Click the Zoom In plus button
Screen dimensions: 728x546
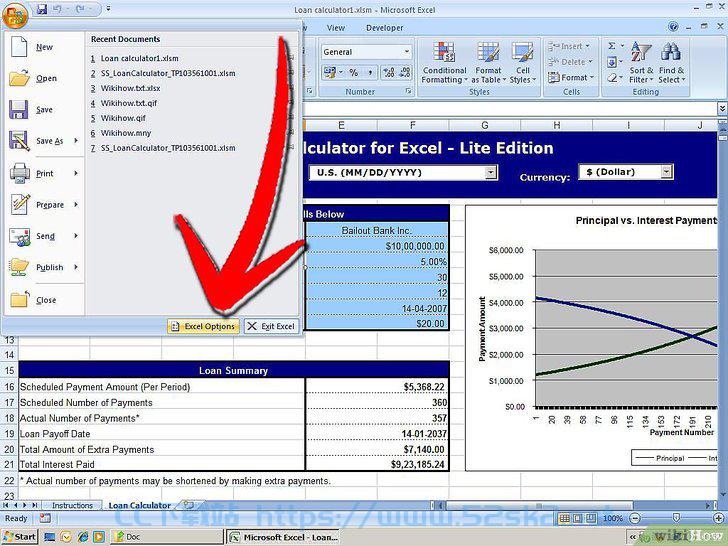[x=719, y=518]
